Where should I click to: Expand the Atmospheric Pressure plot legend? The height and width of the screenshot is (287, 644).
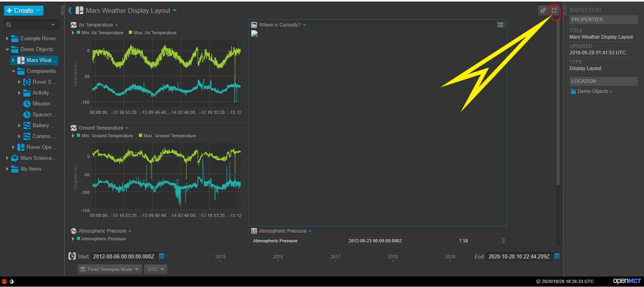(73, 239)
